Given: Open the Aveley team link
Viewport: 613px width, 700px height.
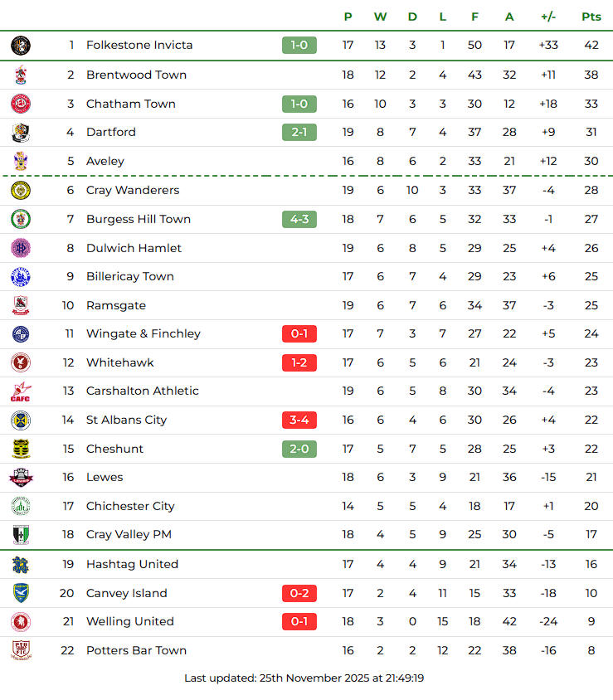Looking at the screenshot, I should 105,161.
